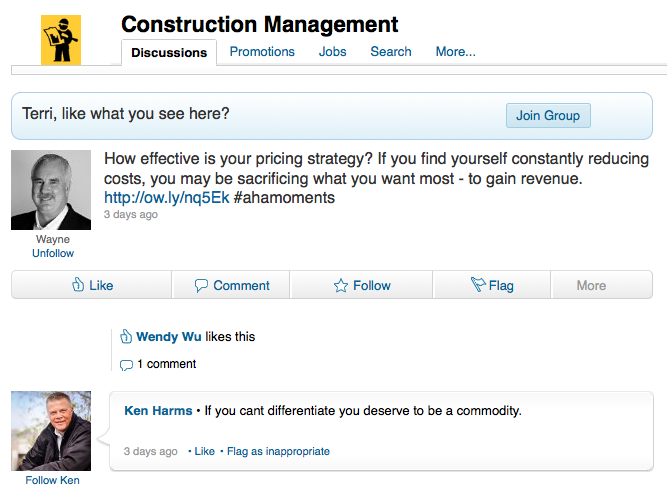
Task: Switch to the Promotions tab
Action: [262, 51]
